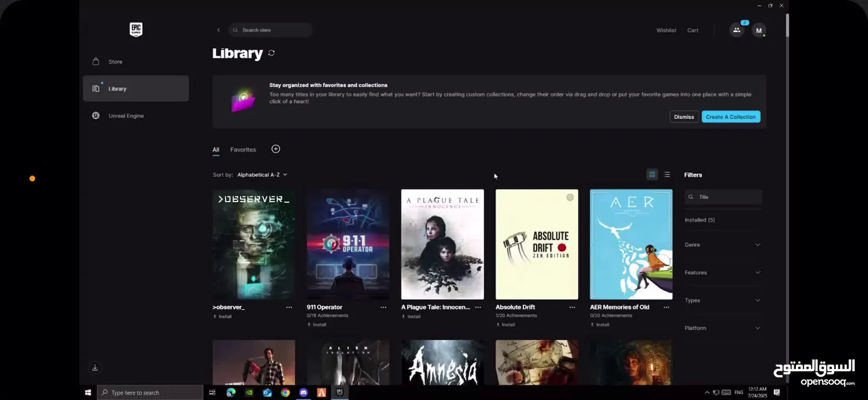The height and width of the screenshot is (400, 868).
Task: Open more options for A Plague Tale
Action: [x=478, y=307]
